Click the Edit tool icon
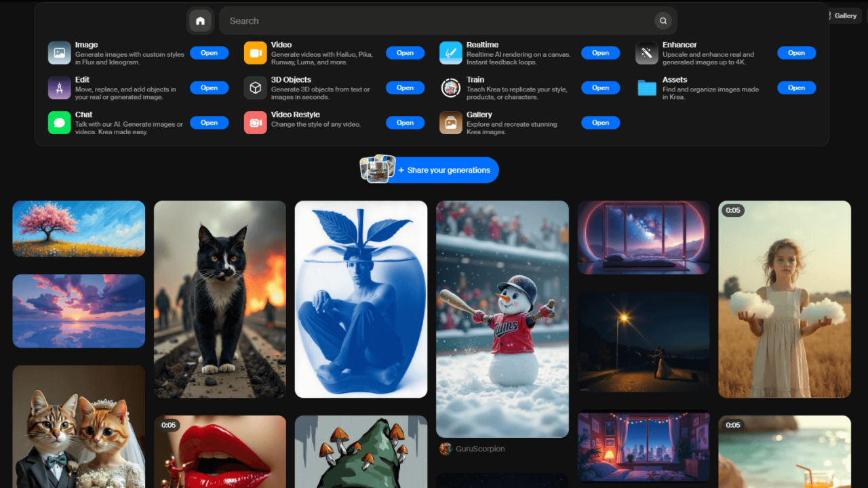The width and height of the screenshot is (868, 488). 59,87
